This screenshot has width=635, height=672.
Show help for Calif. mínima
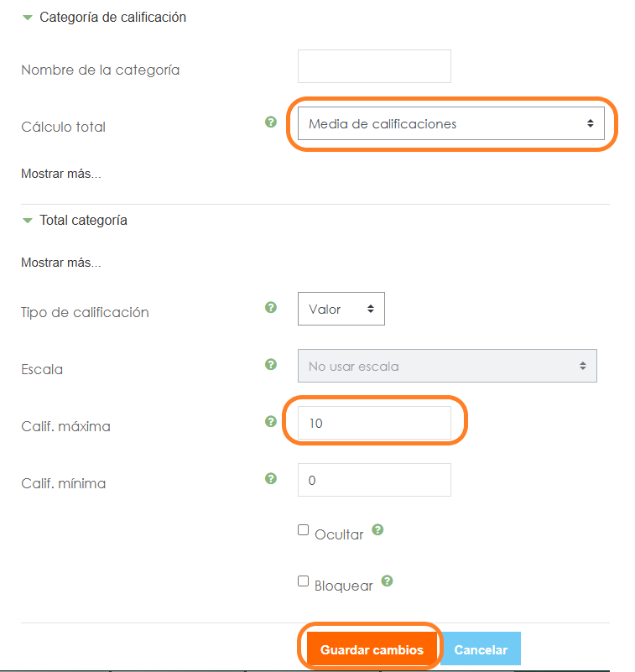tap(271, 479)
